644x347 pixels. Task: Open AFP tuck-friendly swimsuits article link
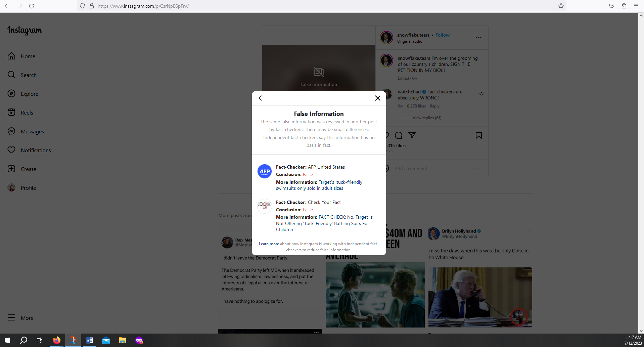[x=319, y=185]
